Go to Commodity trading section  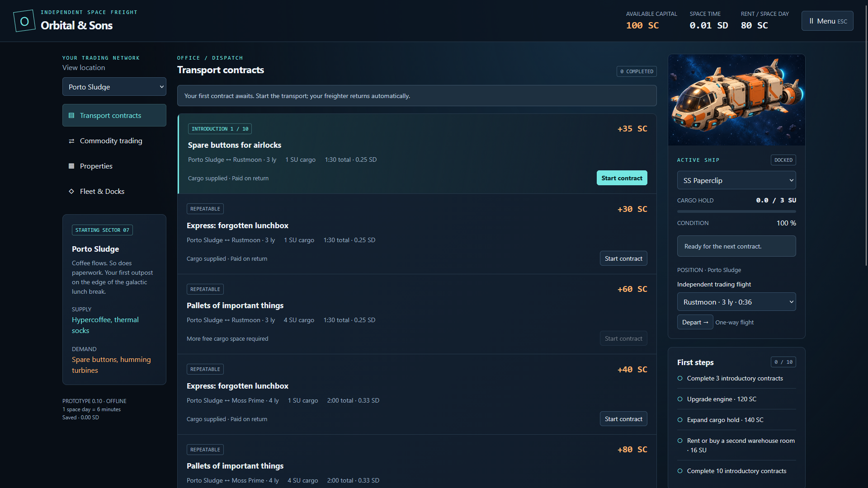(x=114, y=141)
